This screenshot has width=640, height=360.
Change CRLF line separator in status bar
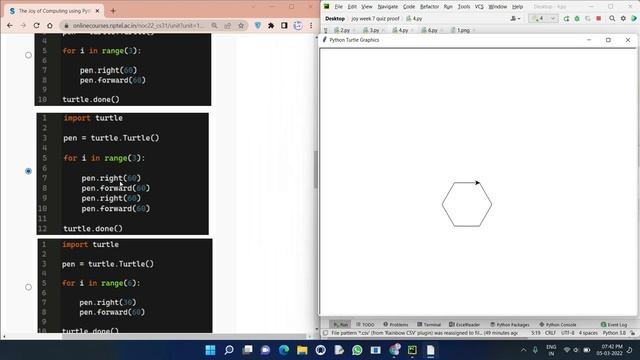(x=550, y=333)
